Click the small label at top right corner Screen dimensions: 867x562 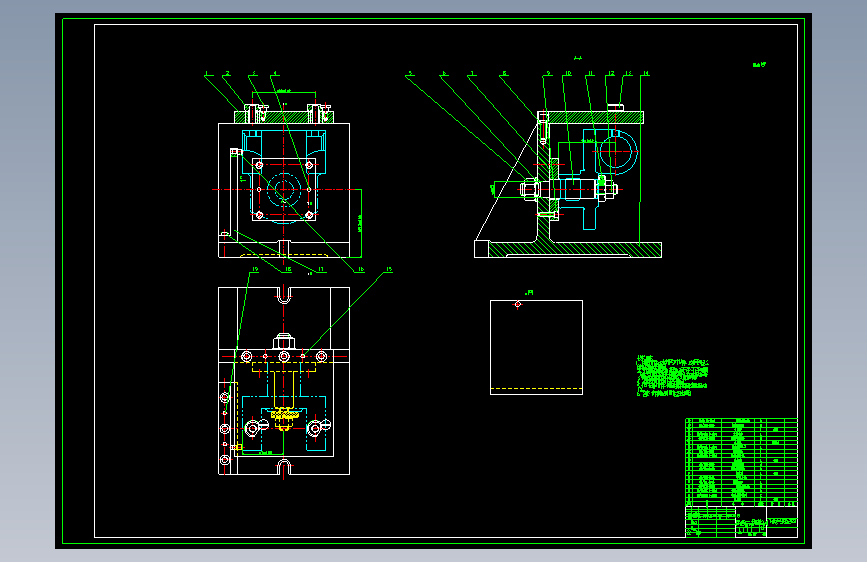click(759, 65)
